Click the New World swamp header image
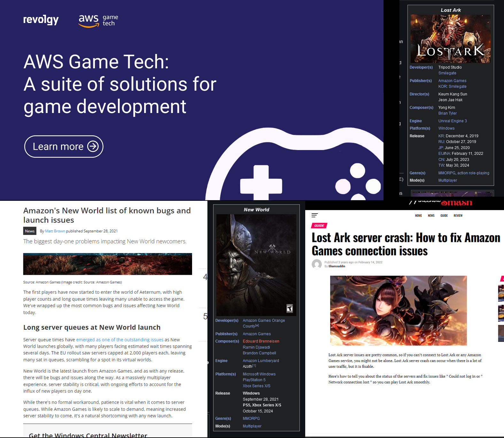Viewport: 504px width, 438px height. pos(108,264)
